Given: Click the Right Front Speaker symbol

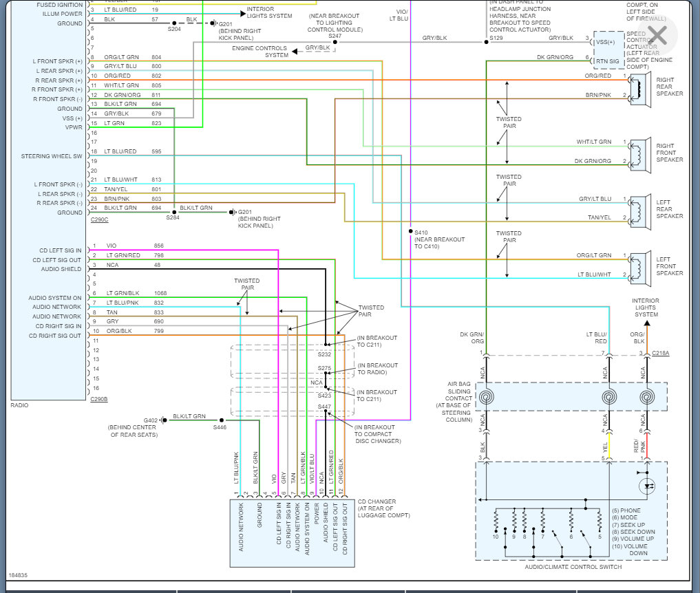Looking at the screenshot, I should point(640,155).
